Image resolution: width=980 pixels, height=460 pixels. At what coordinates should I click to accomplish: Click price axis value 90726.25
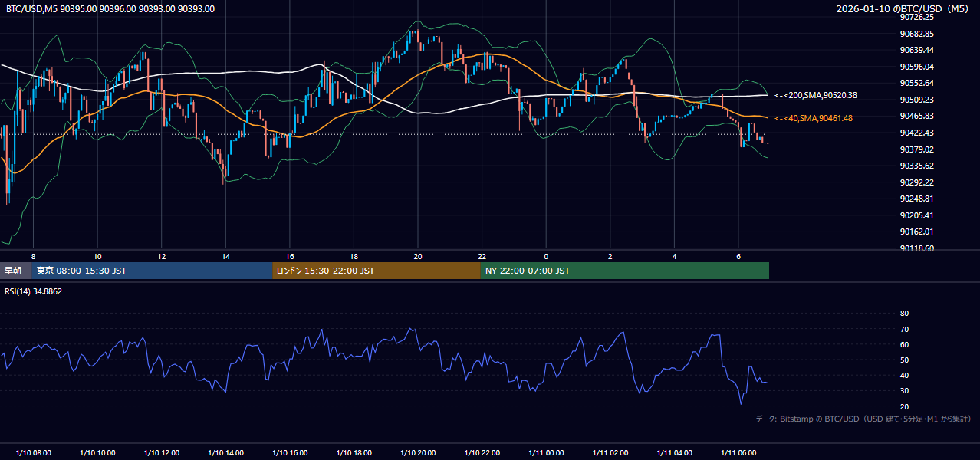(x=916, y=17)
